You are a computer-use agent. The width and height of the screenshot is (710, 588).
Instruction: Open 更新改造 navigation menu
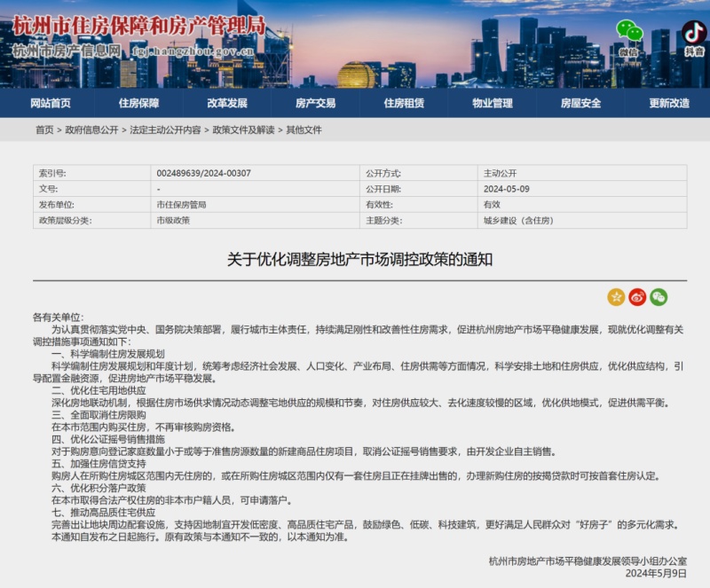(x=669, y=103)
